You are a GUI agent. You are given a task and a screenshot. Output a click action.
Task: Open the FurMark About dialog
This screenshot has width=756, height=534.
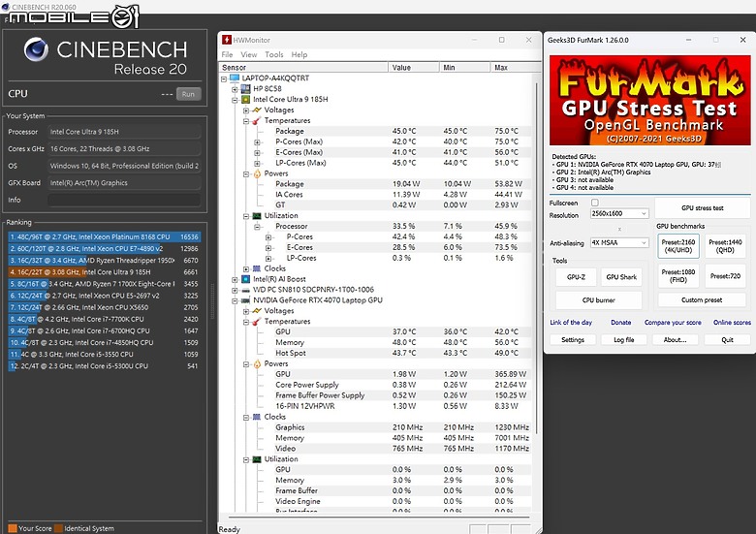click(x=675, y=340)
